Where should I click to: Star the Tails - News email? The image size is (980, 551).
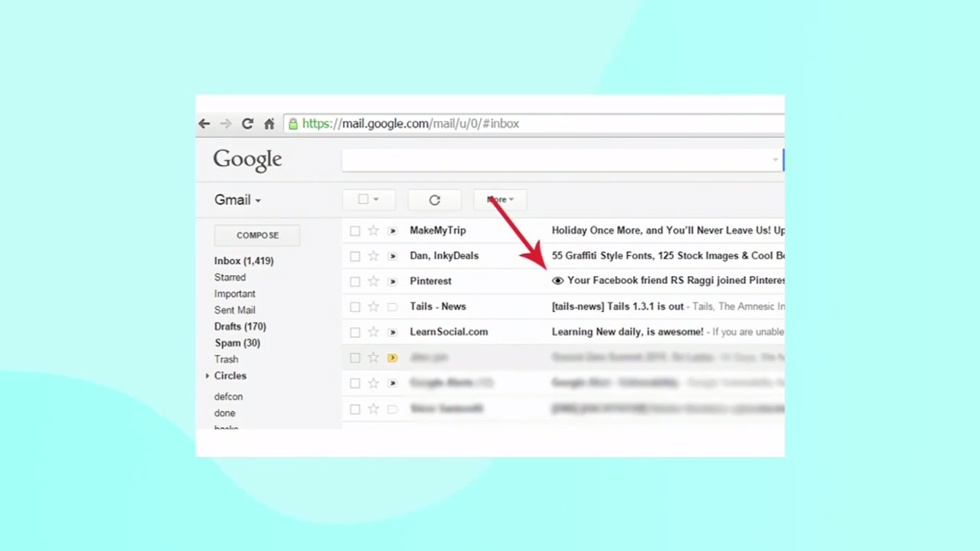point(373,306)
